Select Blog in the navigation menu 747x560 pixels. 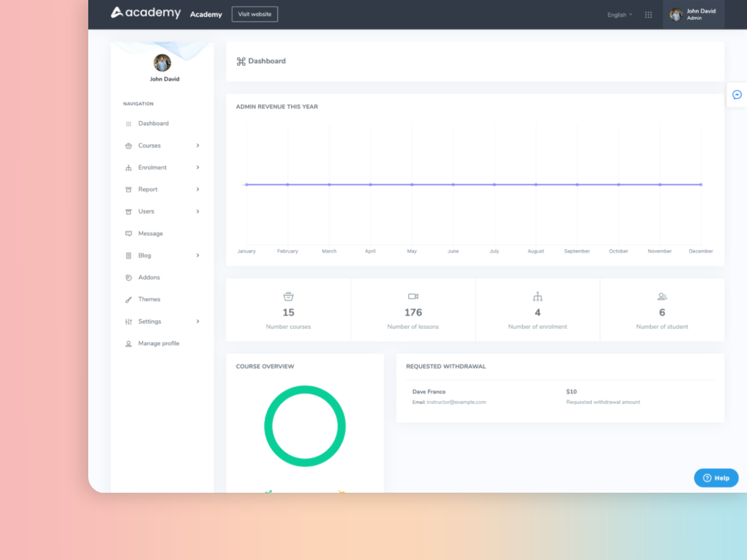[x=144, y=256]
